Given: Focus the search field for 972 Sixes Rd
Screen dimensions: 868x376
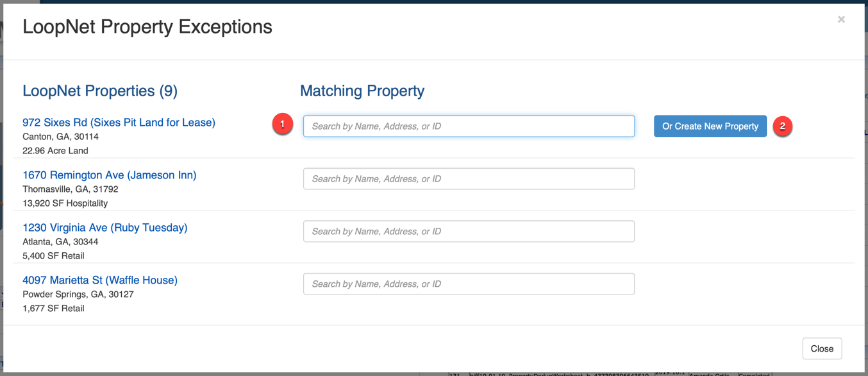Looking at the screenshot, I should point(469,126).
